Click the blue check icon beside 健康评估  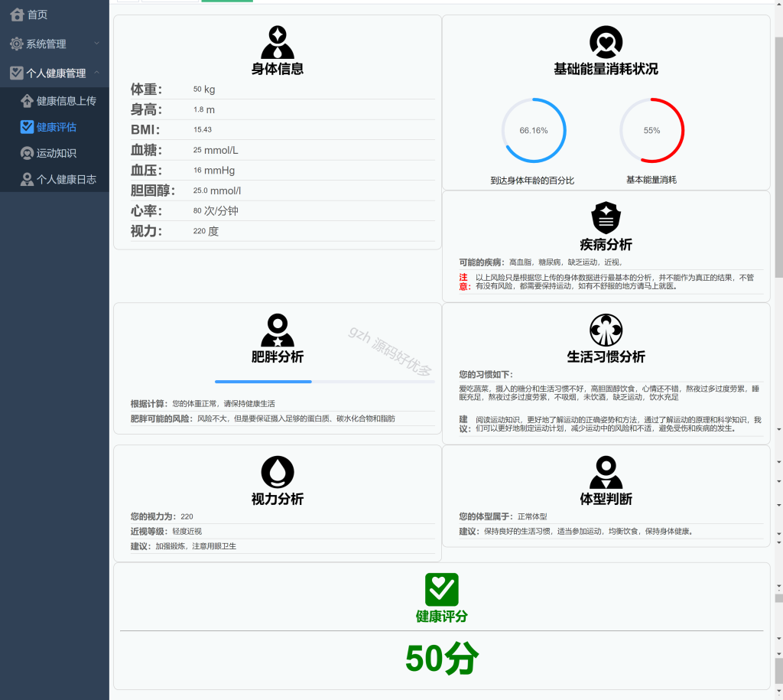(x=27, y=127)
